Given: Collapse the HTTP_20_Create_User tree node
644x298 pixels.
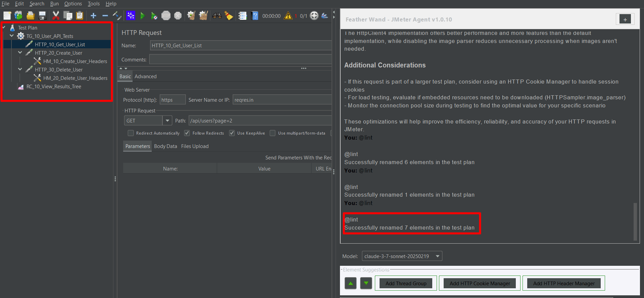Looking at the screenshot, I should point(20,53).
